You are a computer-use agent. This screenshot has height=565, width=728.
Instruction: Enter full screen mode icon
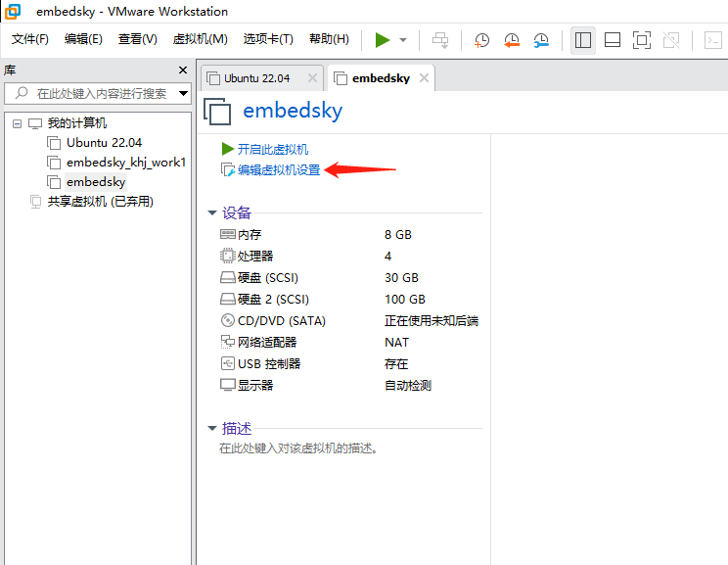642,40
